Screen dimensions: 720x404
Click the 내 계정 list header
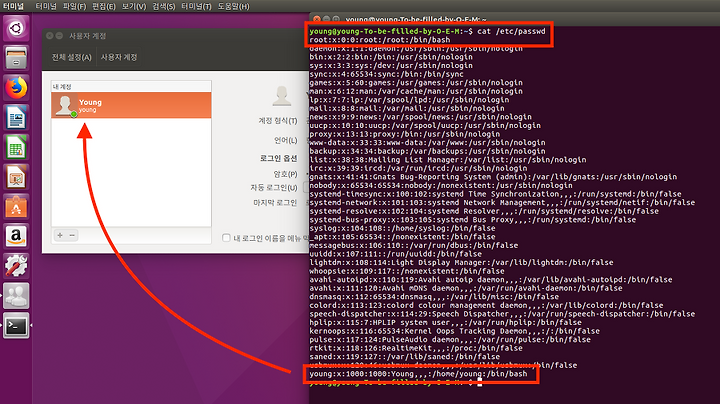(x=62, y=86)
